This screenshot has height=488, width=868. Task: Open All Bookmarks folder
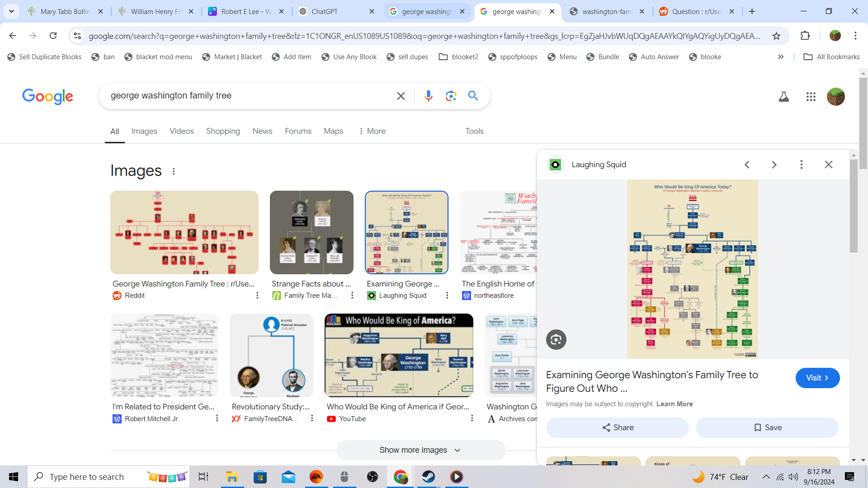831,57
